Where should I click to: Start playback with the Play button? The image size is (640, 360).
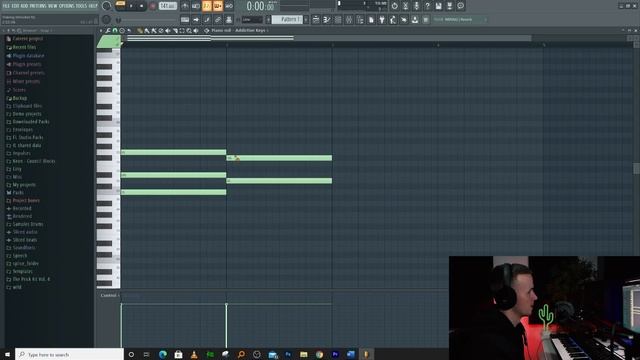(x=131, y=6)
